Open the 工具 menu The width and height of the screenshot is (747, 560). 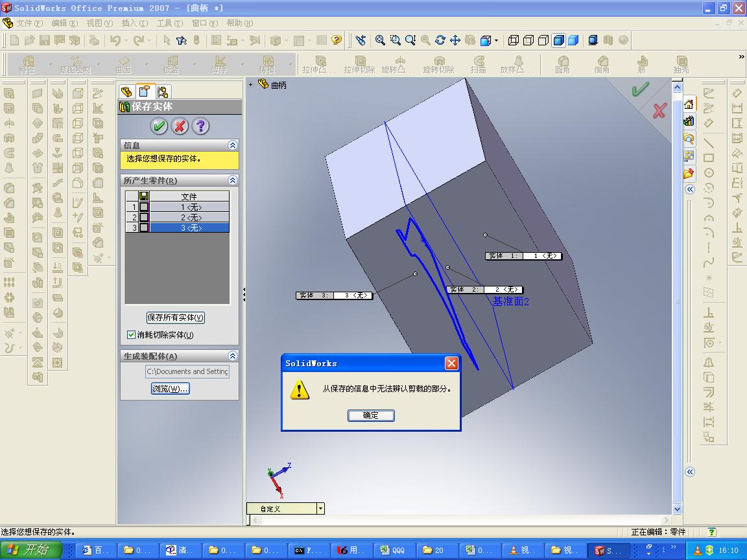click(x=170, y=23)
